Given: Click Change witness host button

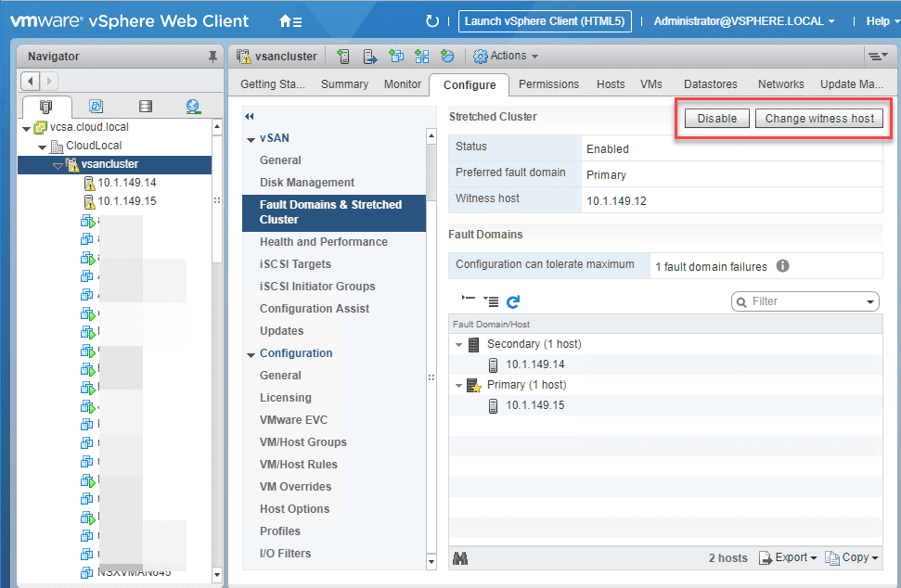Looking at the screenshot, I should tap(818, 119).
